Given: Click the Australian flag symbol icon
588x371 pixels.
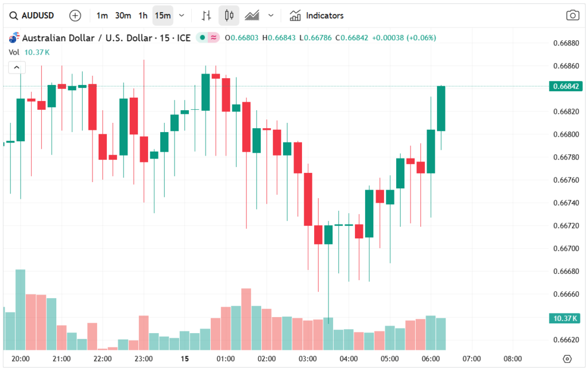Looking at the screenshot, I should (x=13, y=38).
